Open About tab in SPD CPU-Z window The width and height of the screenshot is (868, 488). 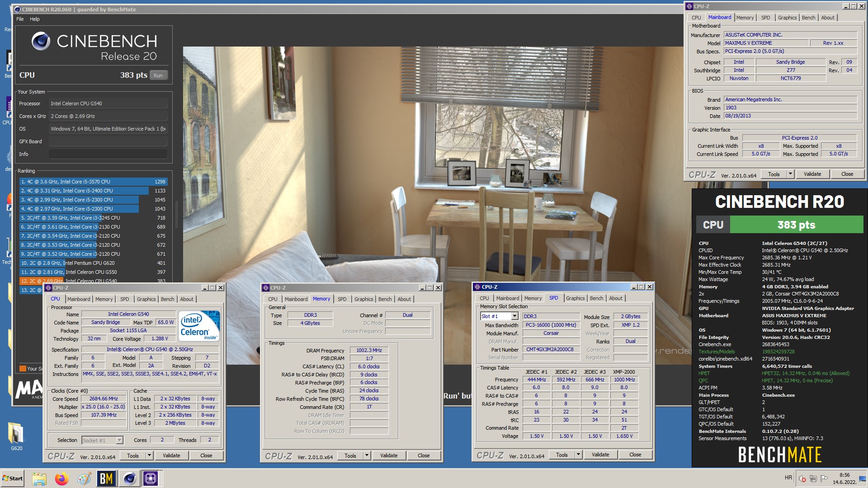tap(615, 298)
